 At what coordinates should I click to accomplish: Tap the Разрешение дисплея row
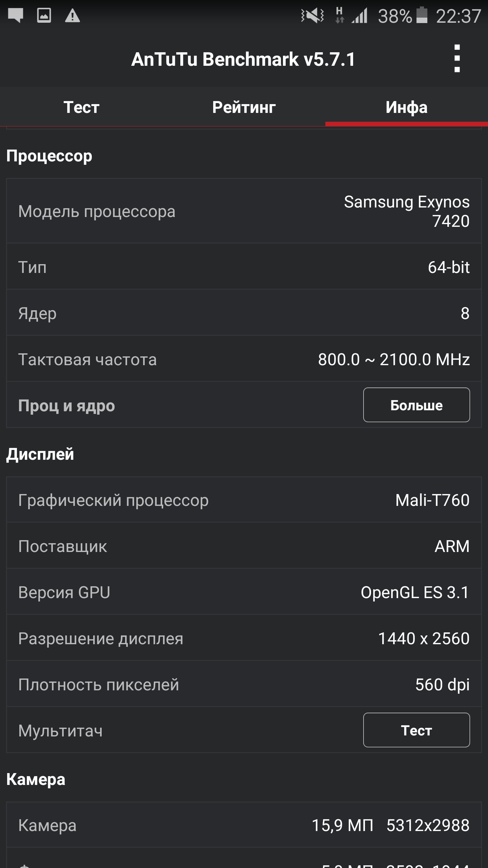coord(244,638)
